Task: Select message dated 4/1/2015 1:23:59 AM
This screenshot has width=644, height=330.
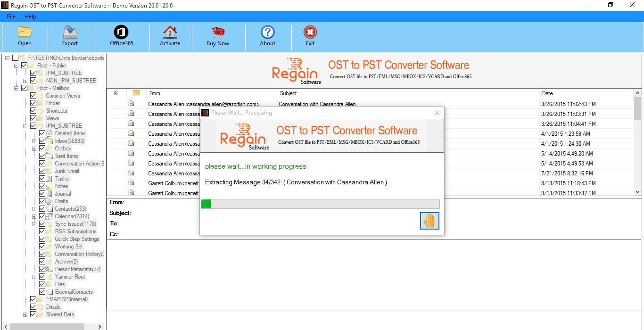Action: pos(371,133)
